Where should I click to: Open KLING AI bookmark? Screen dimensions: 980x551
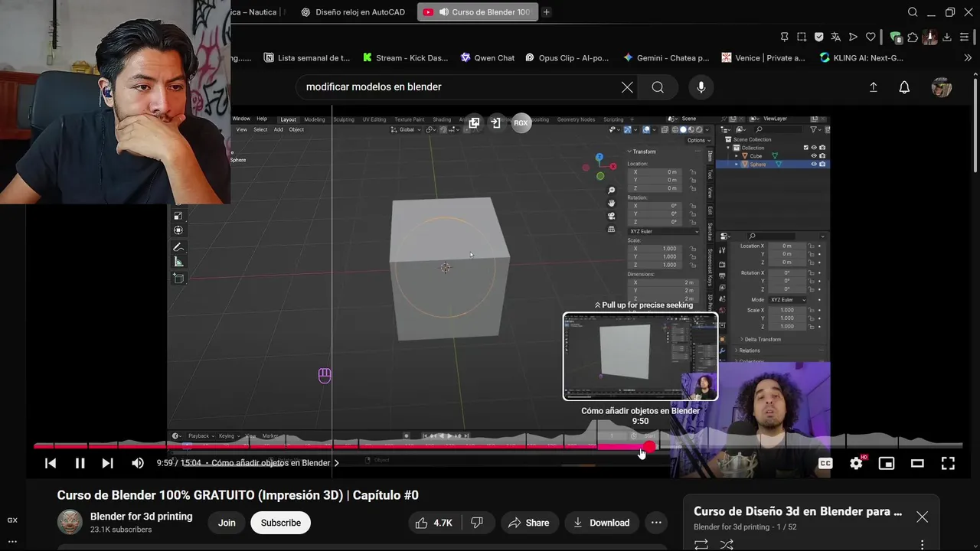[x=861, y=57]
